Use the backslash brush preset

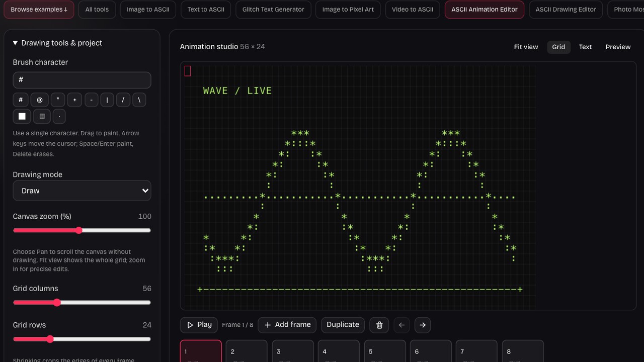(x=139, y=100)
